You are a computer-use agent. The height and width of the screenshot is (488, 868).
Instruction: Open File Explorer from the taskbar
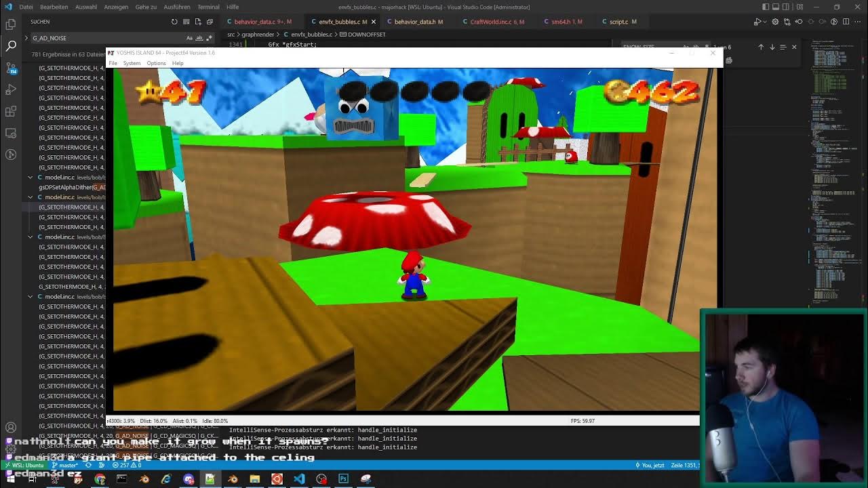254,479
